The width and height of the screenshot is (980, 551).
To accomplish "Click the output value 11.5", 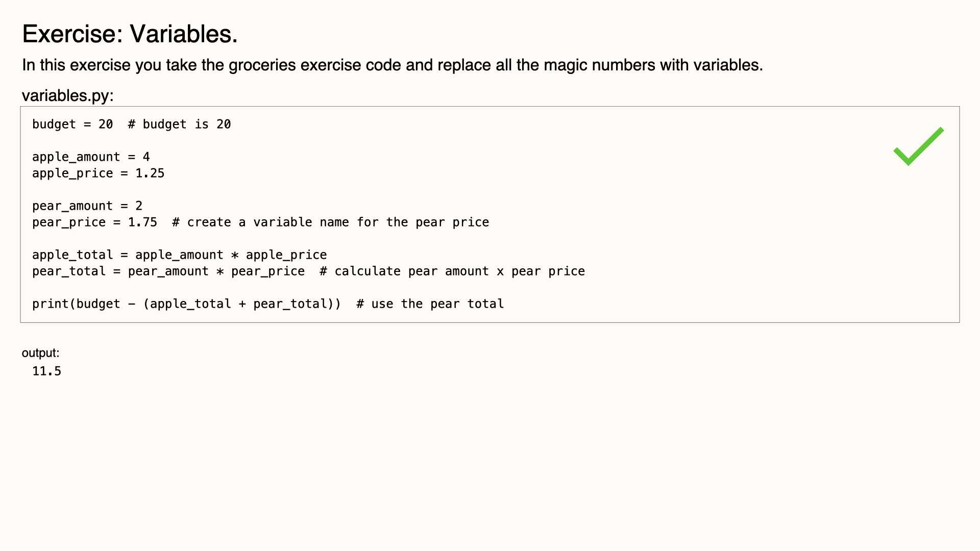I will pos(46,371).
